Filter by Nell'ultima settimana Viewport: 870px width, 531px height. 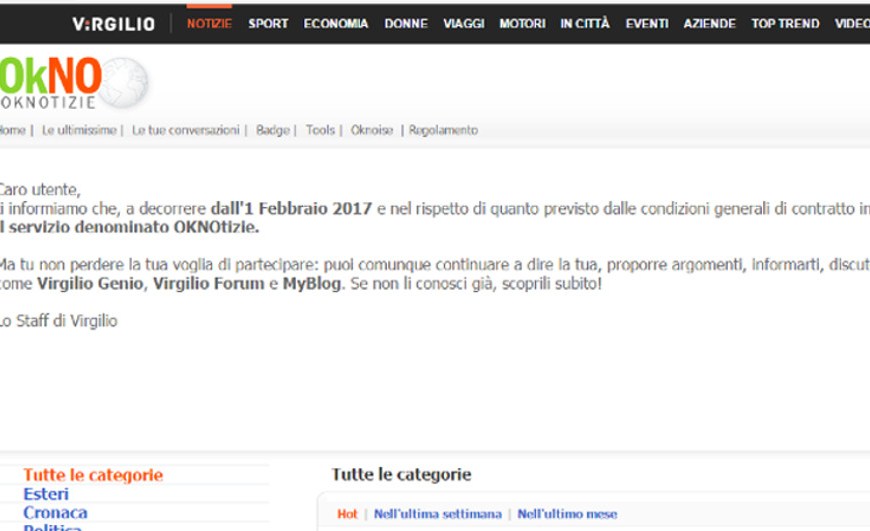[437, 514]
